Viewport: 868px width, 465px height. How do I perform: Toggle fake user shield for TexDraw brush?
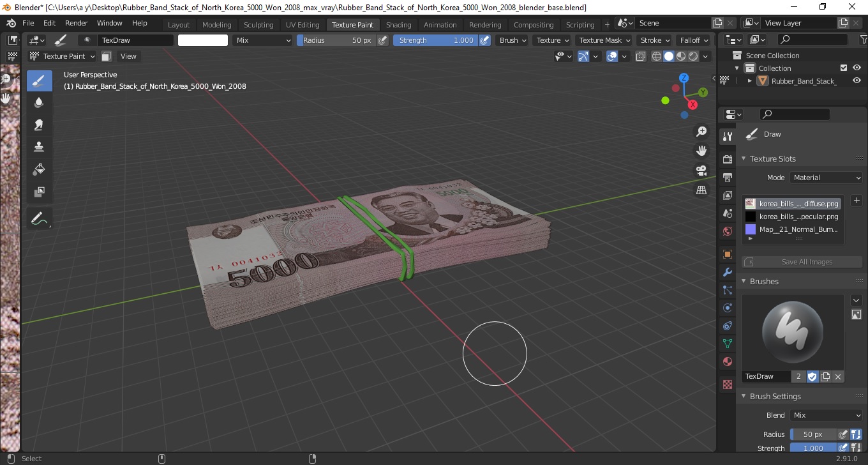click(x=812, y=377)
